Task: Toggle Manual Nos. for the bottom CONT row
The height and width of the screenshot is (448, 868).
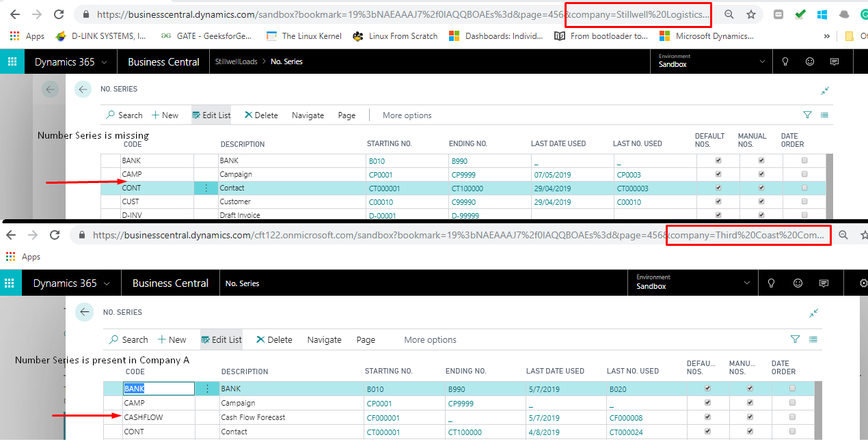Action: [x=750, y=431]
